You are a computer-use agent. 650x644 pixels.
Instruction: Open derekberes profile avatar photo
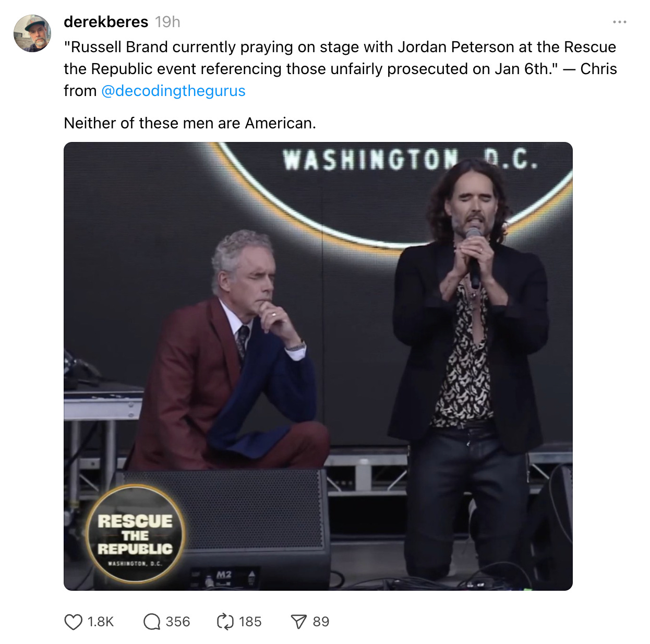tap(32, 33)
